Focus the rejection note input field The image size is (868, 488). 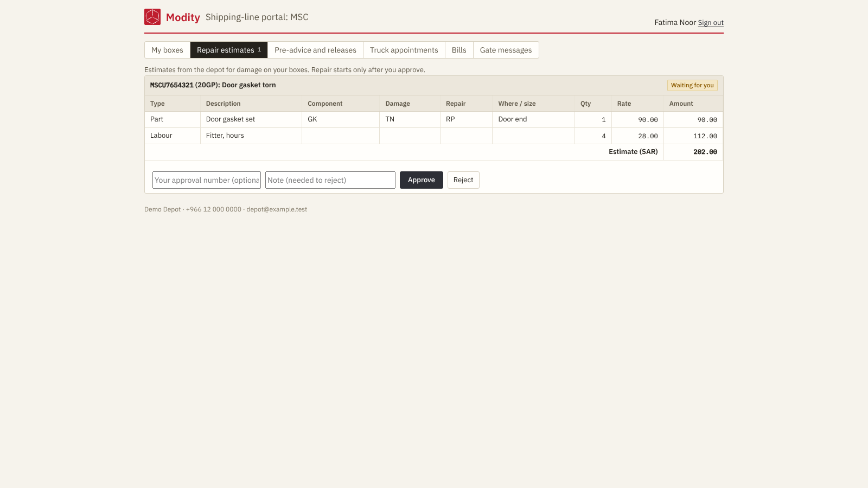[x=330, y=180]
